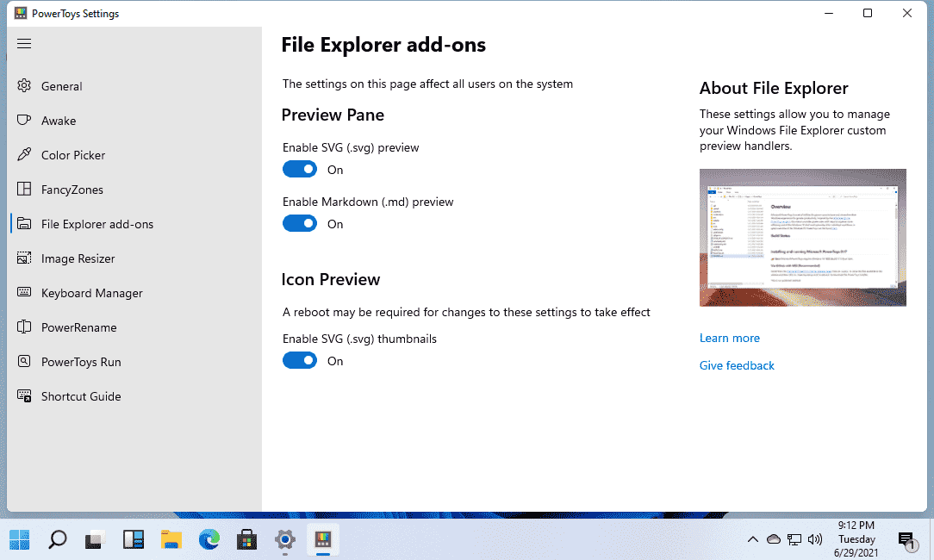Click the Keyboard Manager keyboard icon
This screenshot has height=560, width=934.
(24, 293)
